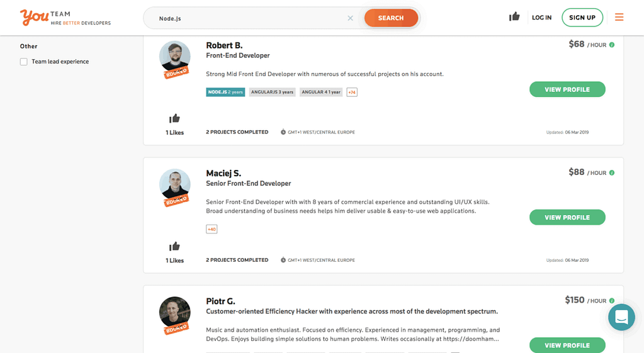
Task: Open Piotr G.'s profile photo
Action: pos(175,313)
